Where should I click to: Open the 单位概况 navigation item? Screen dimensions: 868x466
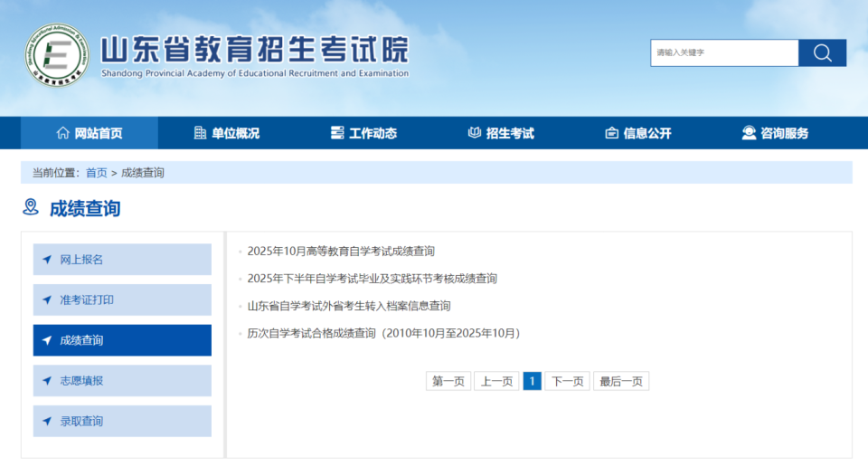(x=226, y=133)
